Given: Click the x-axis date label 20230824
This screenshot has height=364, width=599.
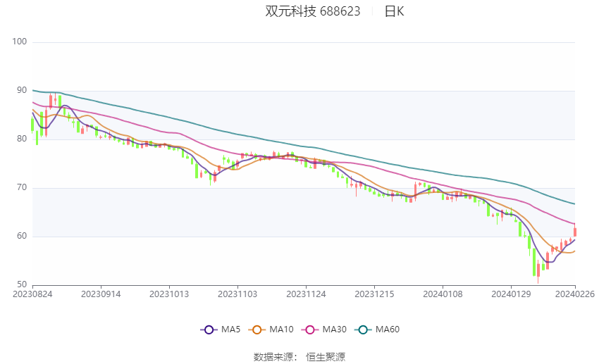Looking at the screenshot, I should [x=32, y=294].
